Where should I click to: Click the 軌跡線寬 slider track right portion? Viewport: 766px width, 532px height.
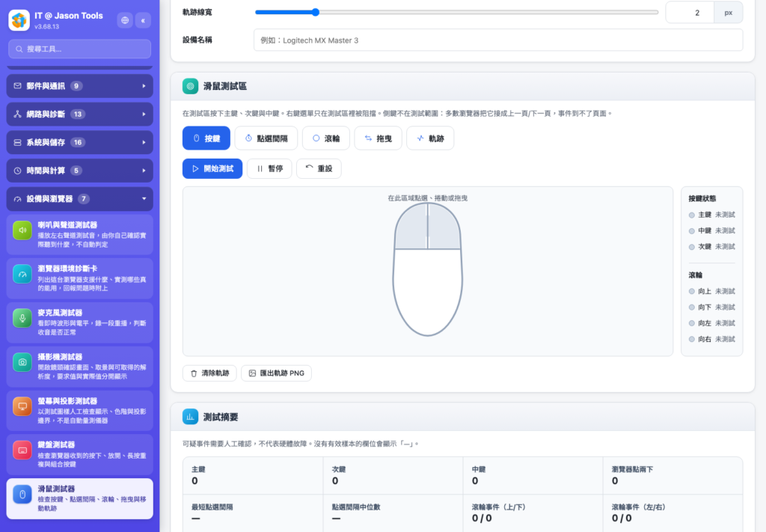(x=488, y=12)
